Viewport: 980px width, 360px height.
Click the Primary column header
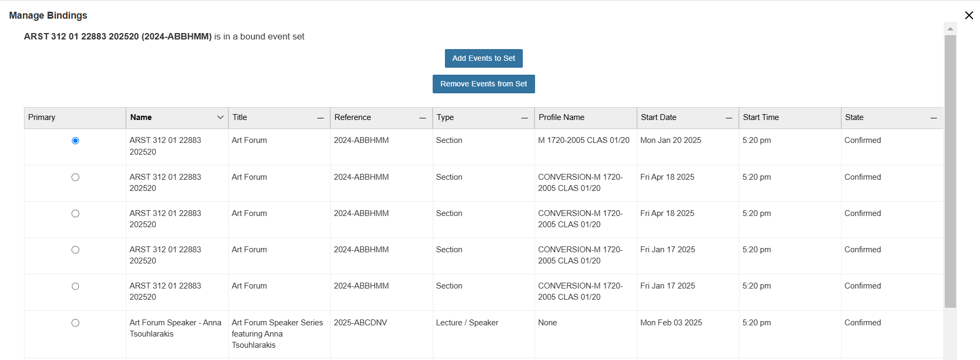tap(42, 117)
